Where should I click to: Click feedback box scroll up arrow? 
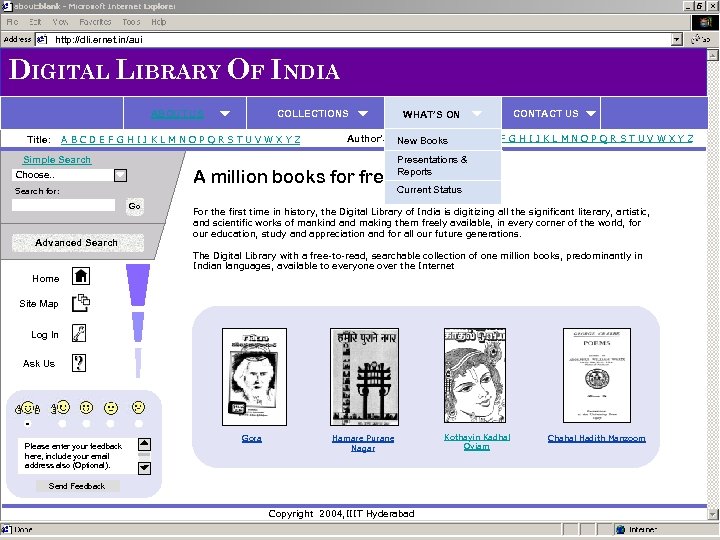point(144,444)
